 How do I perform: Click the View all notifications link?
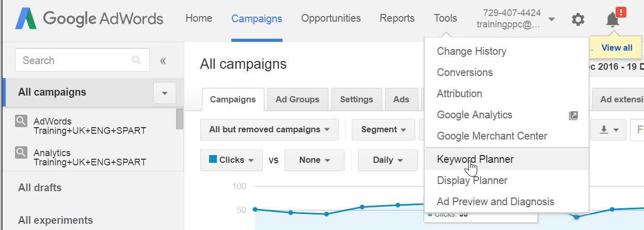617,48
